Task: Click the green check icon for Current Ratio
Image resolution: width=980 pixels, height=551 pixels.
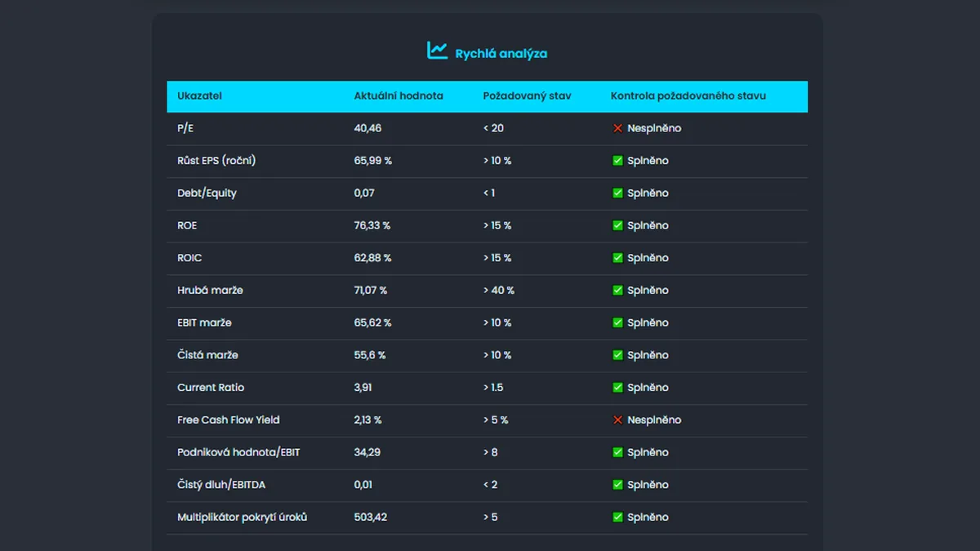Action: pyautogui.click(x=618, y=388)
